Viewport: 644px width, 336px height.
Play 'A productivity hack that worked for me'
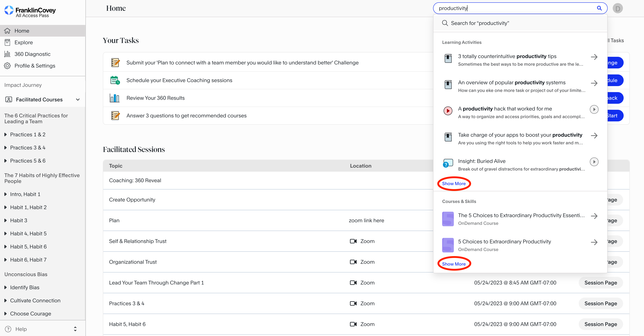594,109
